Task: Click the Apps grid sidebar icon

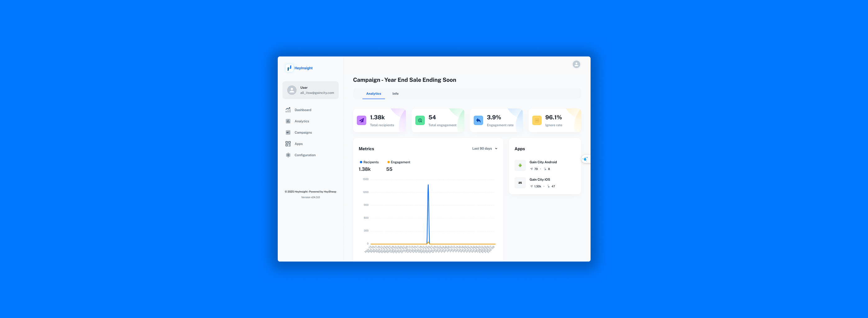Action: click(288, 144)
